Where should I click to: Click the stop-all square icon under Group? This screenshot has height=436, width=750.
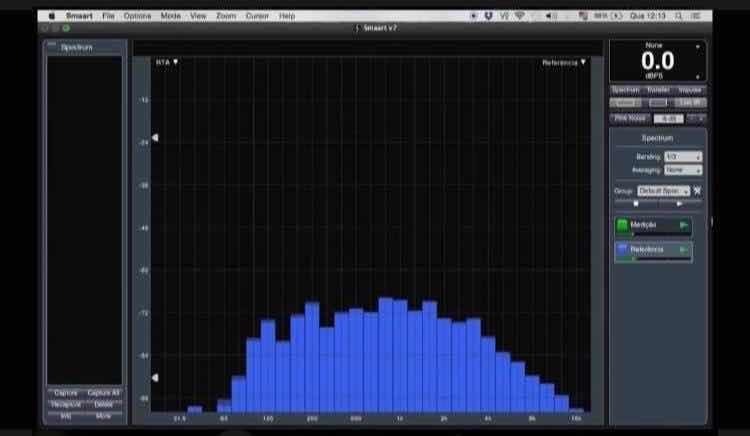[636, 204]
